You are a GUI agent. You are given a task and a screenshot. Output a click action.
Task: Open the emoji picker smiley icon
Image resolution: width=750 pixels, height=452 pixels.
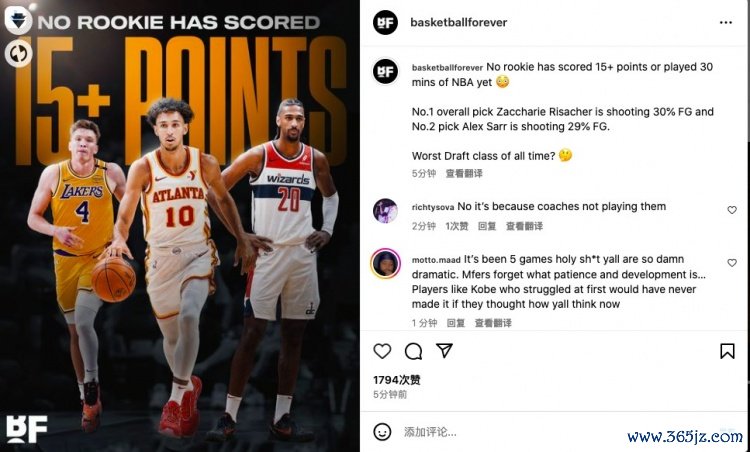coord(382,432)
